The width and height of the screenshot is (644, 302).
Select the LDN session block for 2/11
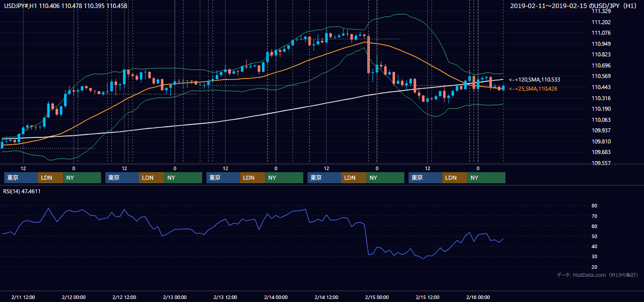(51, 178)
